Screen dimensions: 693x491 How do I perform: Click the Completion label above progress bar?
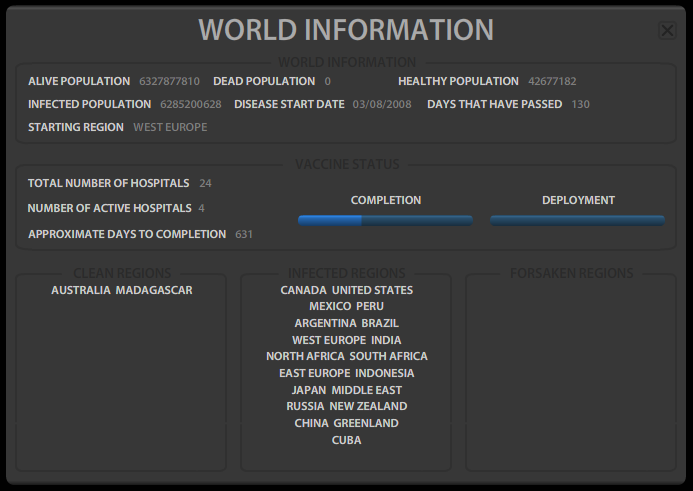pyautogui.click(x=386, y=200)
